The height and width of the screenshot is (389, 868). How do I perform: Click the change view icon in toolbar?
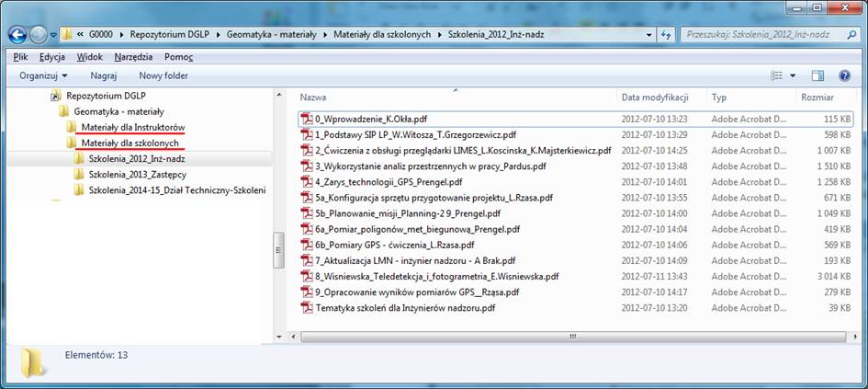[776, 75]
